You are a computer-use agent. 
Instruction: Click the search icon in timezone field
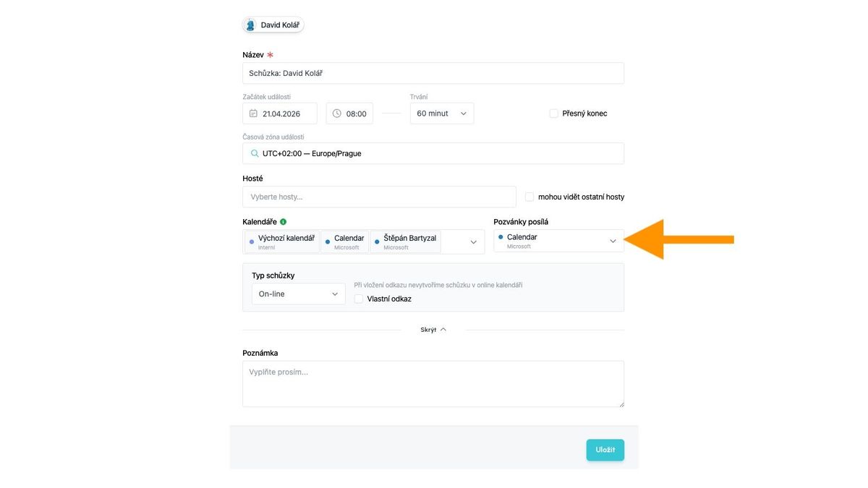pyautogui.click(x=255, y=153)
